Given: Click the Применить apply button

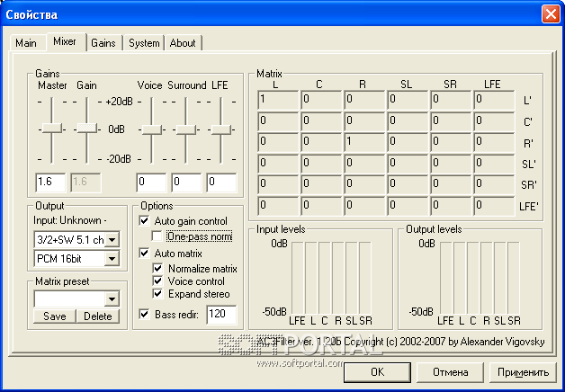Looking at the screenshot, I should coord(524,372).
